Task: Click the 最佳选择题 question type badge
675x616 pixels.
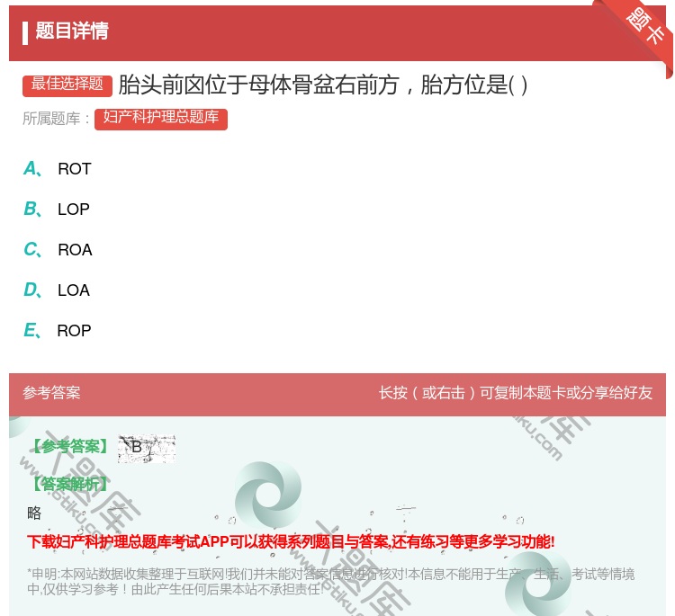Action: [x=67, y=85]
